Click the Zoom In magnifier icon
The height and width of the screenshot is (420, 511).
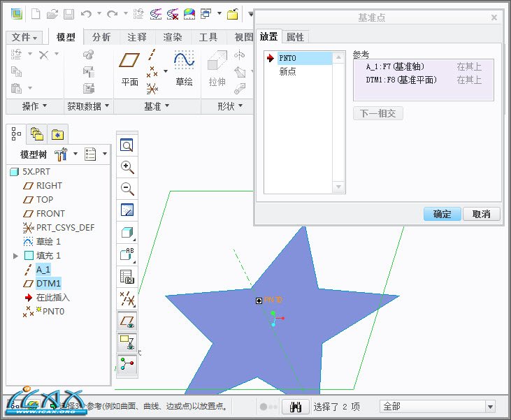(x=127, y=167)
